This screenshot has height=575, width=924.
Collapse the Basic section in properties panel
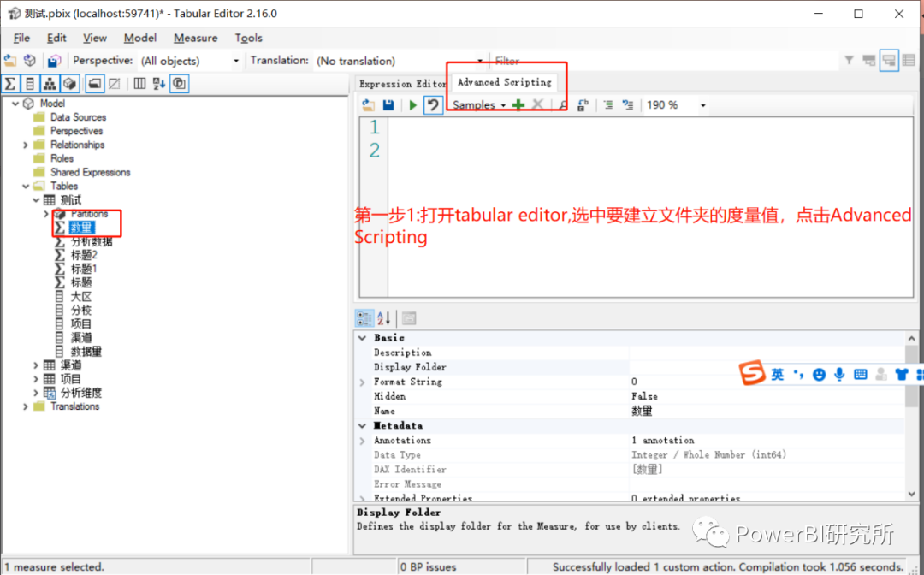point(362,337)
